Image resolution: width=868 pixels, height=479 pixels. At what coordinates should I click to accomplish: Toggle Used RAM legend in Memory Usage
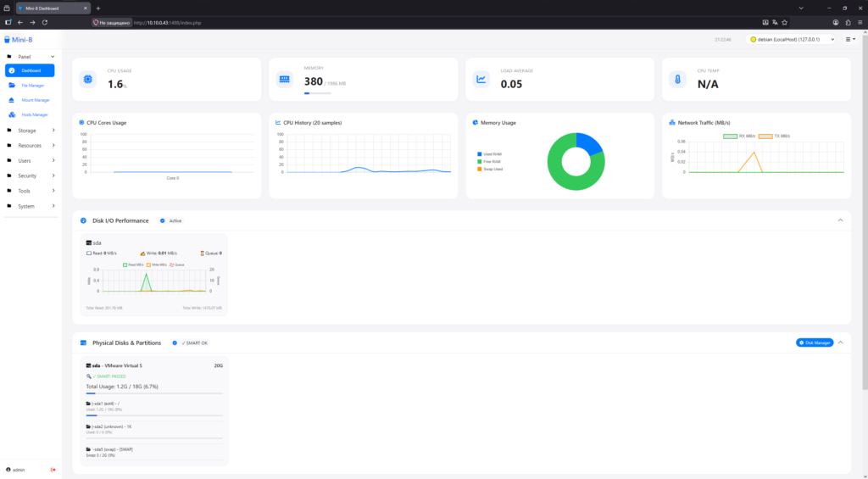(489, 154)
